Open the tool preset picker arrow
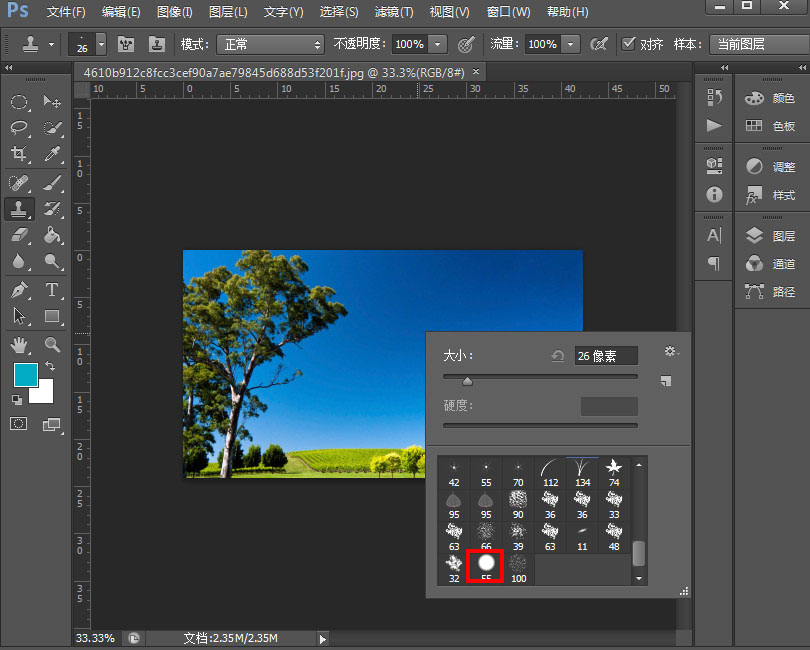Image resolution: width=810 pixels, height=650 pixels. [51, 44]
